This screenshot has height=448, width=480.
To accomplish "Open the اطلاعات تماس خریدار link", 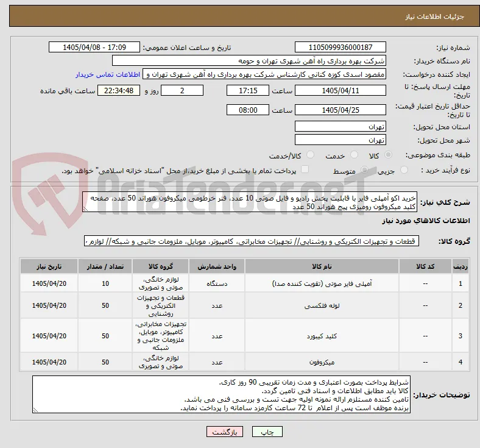I will click(108, 75).
